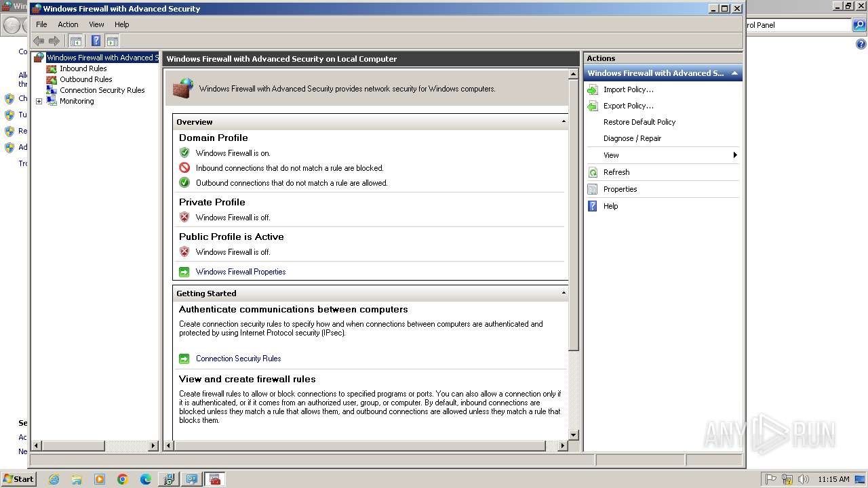This screenshot has width=868, height=488.
Task: Click the firewall icon on the taskbar
Action: [x=215, y=479]
